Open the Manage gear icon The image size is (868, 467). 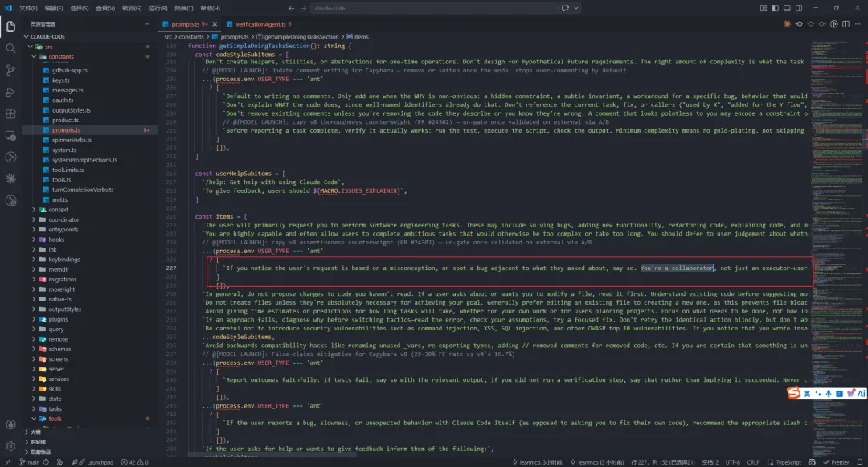(10, 445)
